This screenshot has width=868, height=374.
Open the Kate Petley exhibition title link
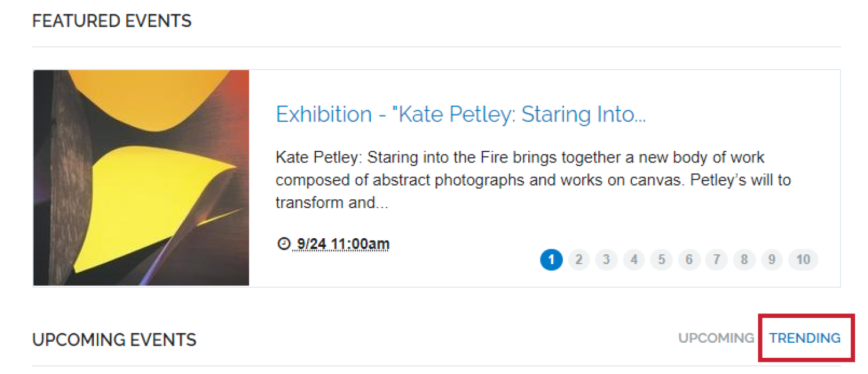461,114
